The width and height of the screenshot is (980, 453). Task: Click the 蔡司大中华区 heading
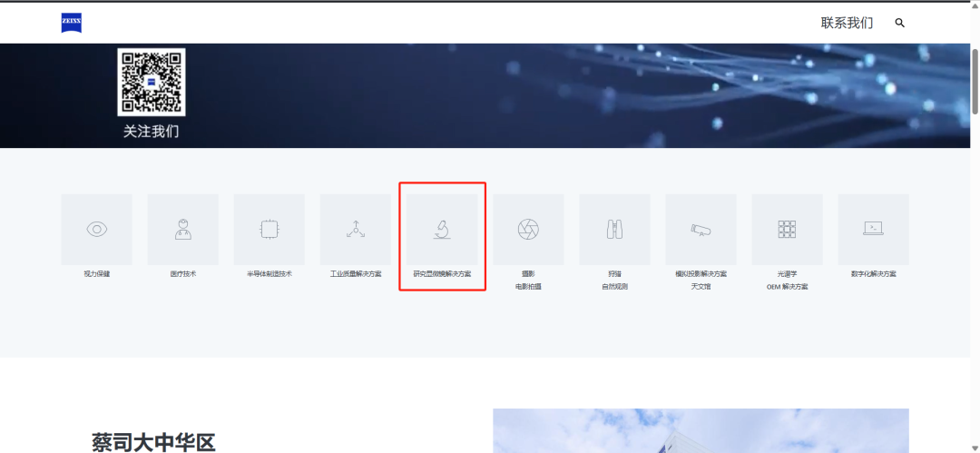point(153,442)
